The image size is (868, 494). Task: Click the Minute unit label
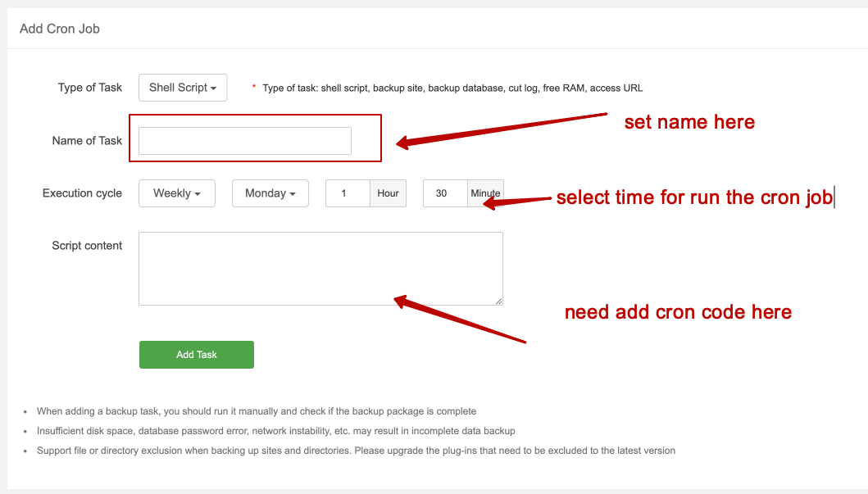[x=485, y=193]
